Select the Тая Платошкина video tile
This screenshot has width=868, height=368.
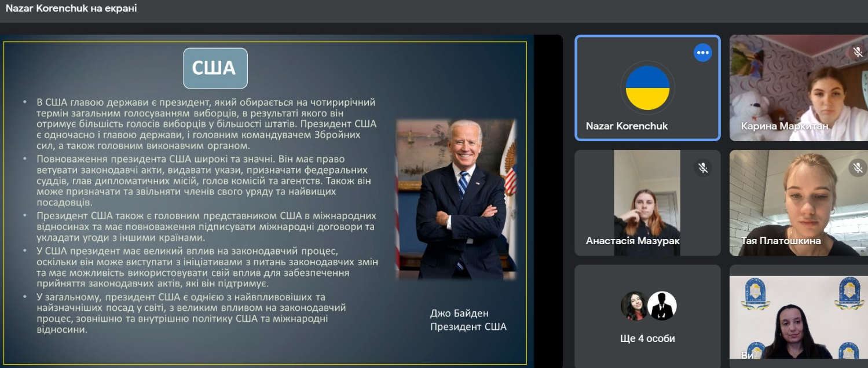pyautogui.click(x=798, y=203)
